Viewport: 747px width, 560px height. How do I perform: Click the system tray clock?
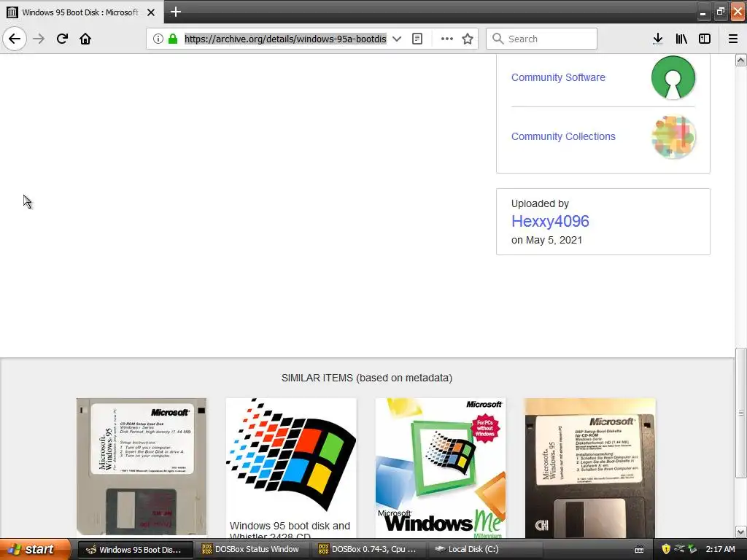(720, 549)
